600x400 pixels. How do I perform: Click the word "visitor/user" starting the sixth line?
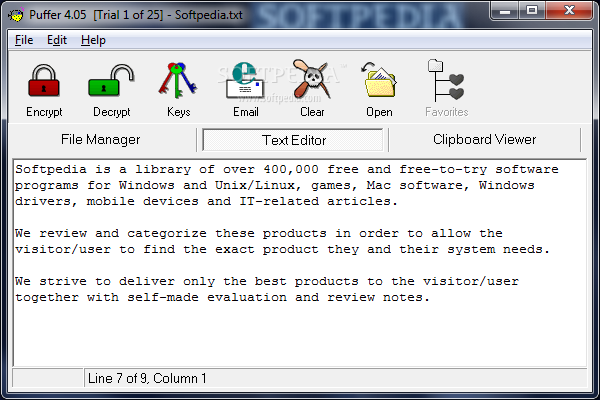[x=63, y=250]
